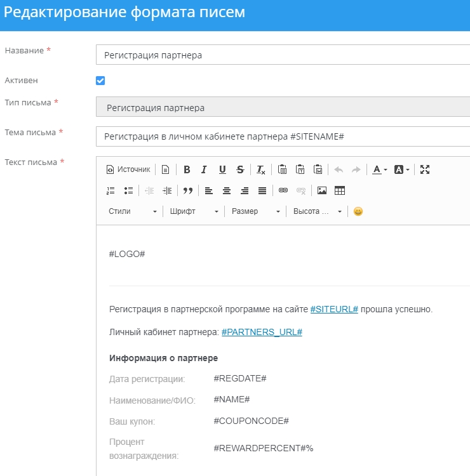The width and height of the screenshot is (470, 476).
Task: Insert a table into the editor
Action: click(340, 190)
